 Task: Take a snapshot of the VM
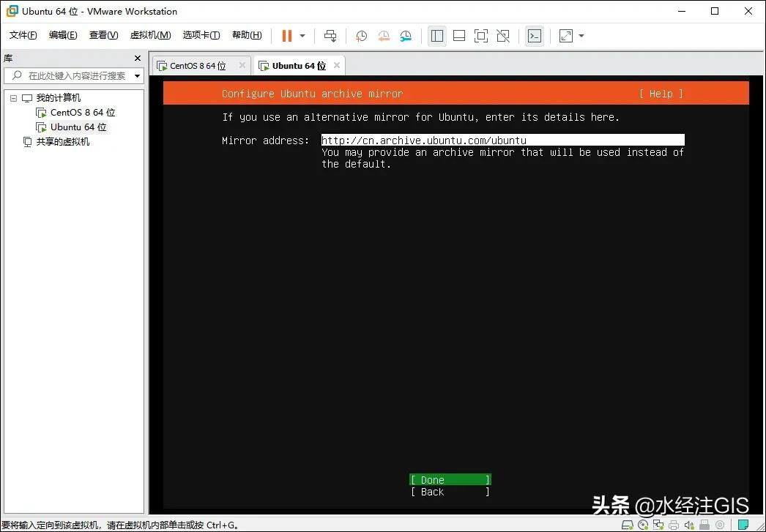[360, 35]
